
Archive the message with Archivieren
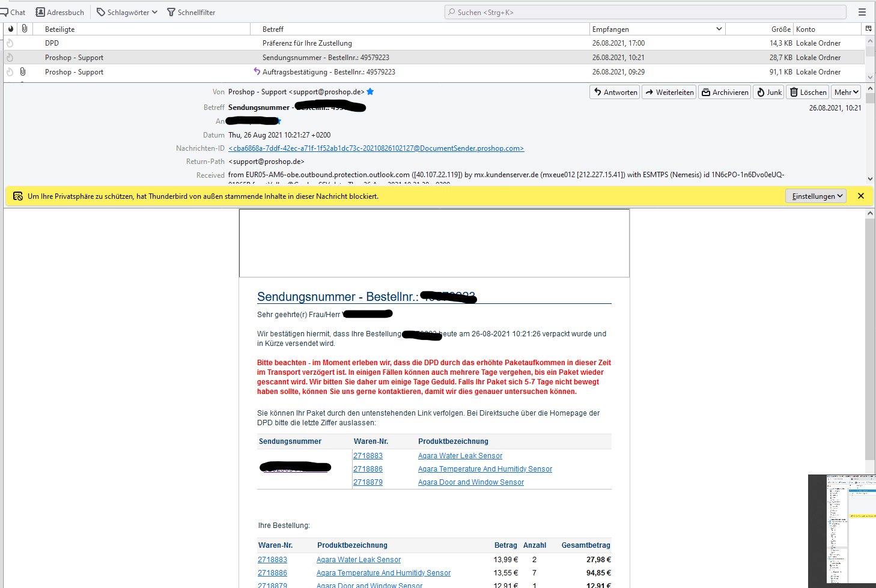pyautogui.click(x=725, y=92)
